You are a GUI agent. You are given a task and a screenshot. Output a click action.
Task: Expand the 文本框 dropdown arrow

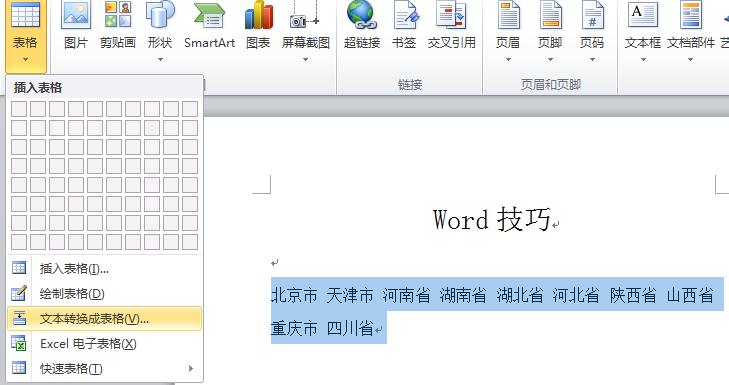click(643, 60)
